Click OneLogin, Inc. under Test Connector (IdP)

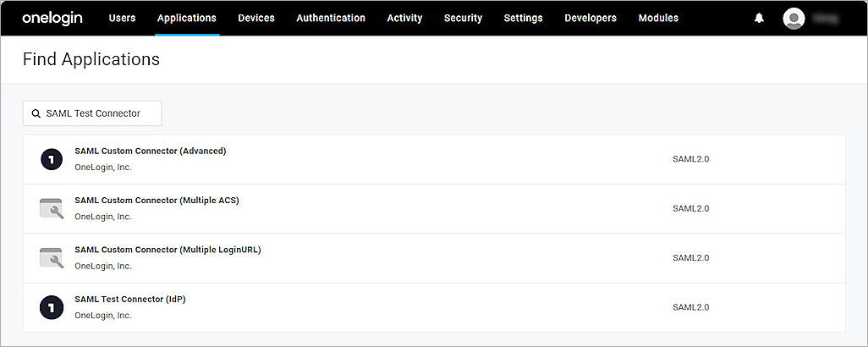click(x=103, y=316)
